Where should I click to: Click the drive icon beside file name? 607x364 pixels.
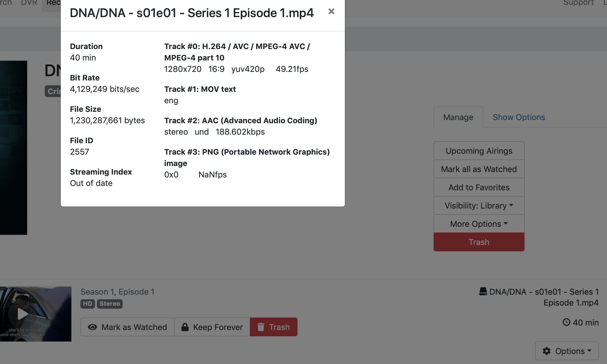click(483, 292)
